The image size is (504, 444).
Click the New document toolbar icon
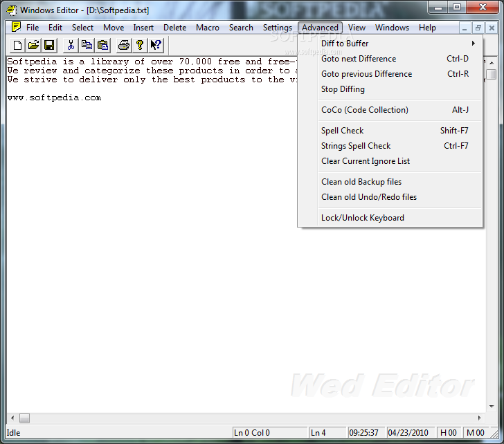[x=18, y=45]
